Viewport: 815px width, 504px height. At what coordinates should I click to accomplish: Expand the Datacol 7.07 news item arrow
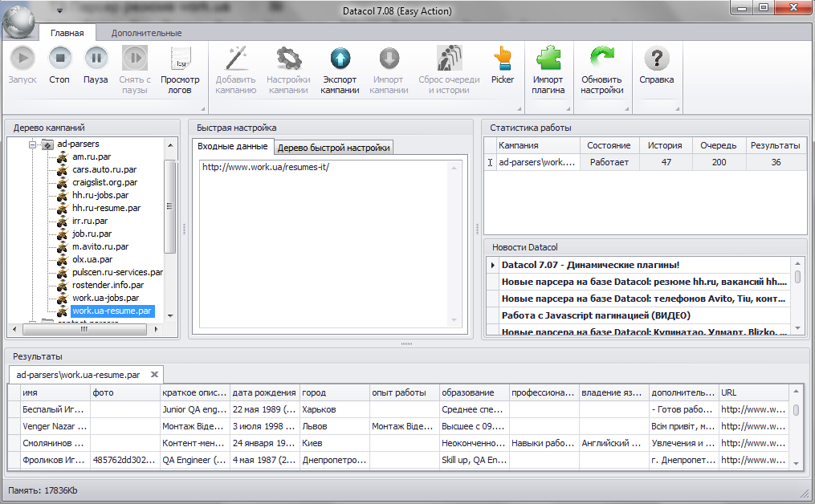[493, 265]
